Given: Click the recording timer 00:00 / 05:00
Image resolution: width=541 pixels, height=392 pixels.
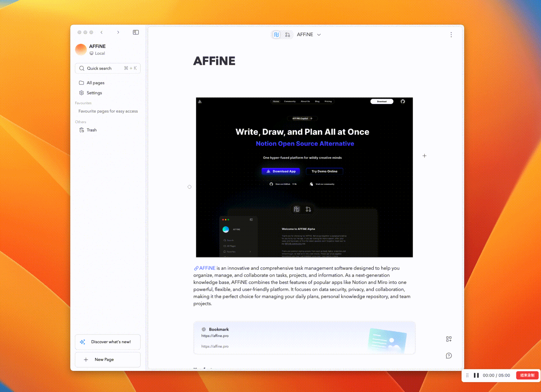Looking at the screenshot, I should [496, 375].
